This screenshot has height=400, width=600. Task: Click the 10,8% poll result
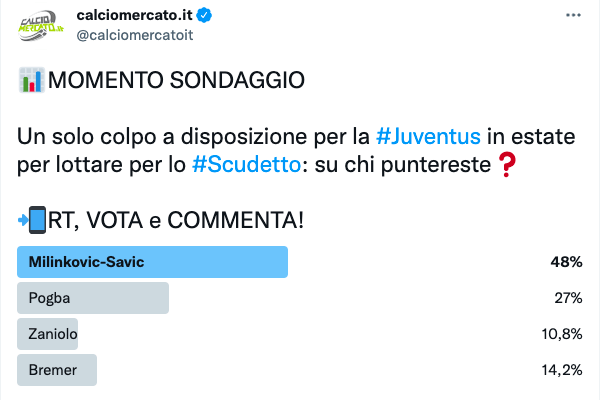click(x=562, y=333)
